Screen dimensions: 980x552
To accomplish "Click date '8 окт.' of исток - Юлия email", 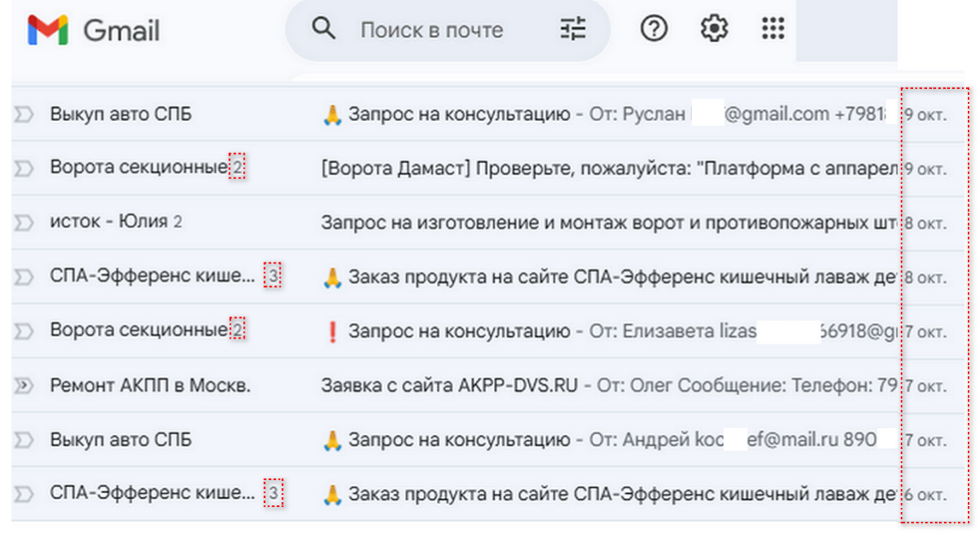I will click(x=926, y=223).
